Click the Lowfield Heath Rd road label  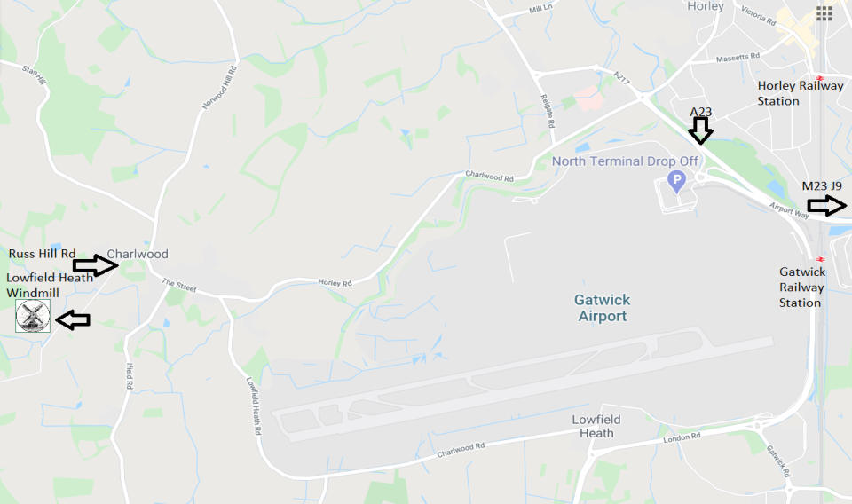[254, 406]
